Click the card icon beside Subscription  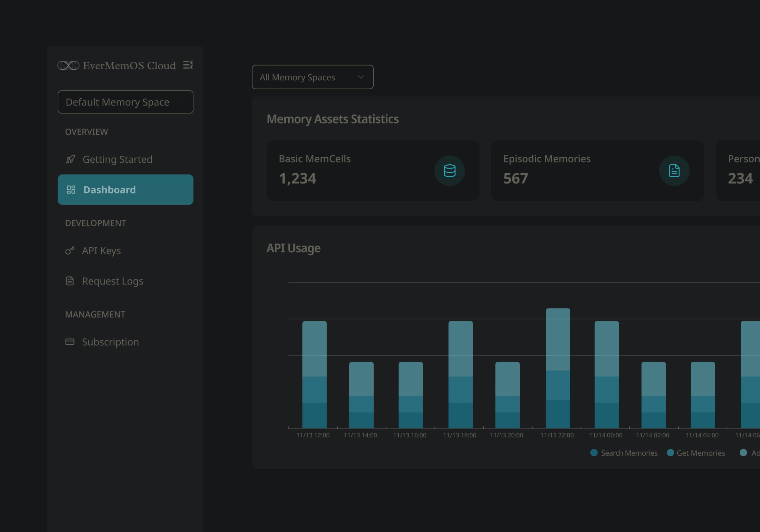pyautogui.click(x=70, y=342)
